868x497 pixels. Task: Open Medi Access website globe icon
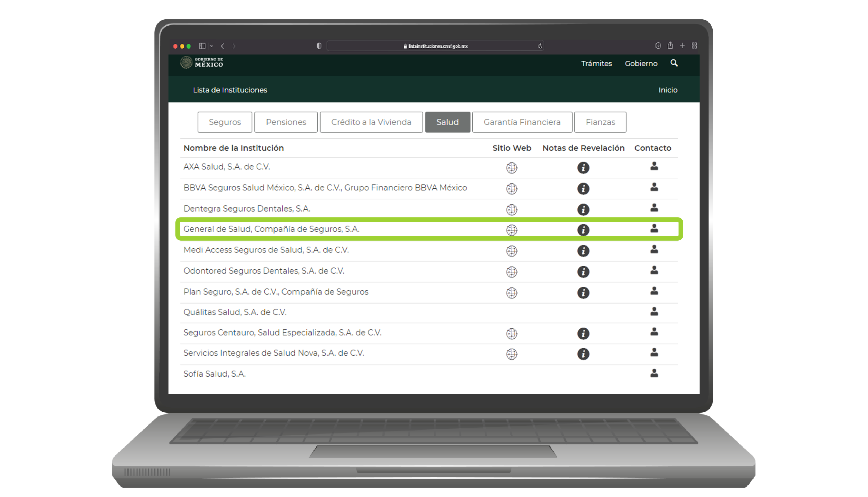point(511,251)
